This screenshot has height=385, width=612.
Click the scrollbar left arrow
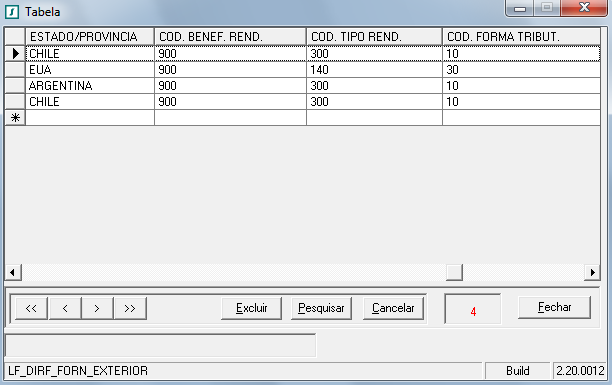13,272
